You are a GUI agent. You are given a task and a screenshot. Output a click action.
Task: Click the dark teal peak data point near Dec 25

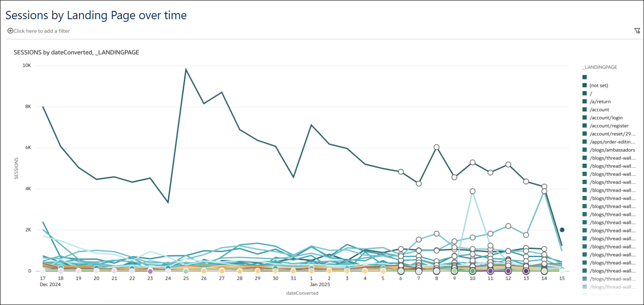click(x=186, y=69)
